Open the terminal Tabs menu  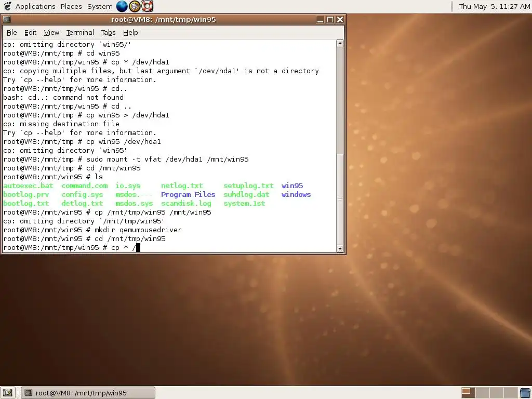pyautogui.click(x=108, y=33)
